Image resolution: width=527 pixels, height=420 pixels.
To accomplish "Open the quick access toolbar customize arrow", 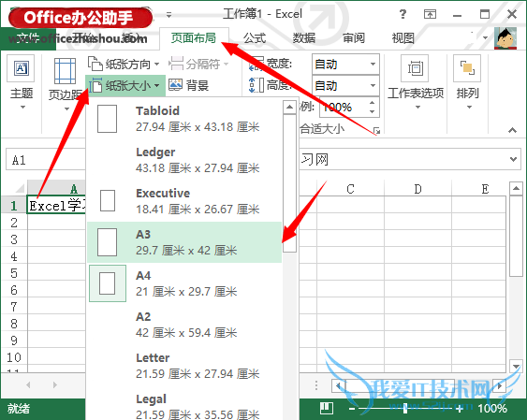I will 169,15.
